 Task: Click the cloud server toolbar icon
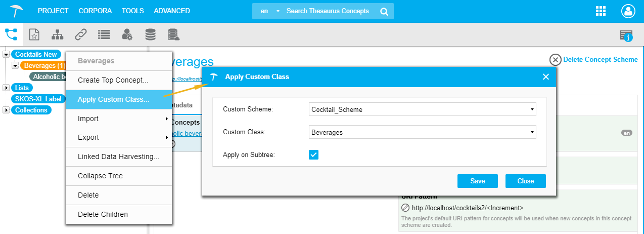click(174, 34)
